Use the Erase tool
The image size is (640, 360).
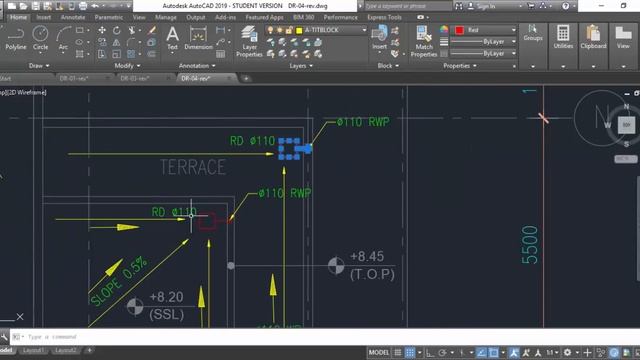coord(152,30)
